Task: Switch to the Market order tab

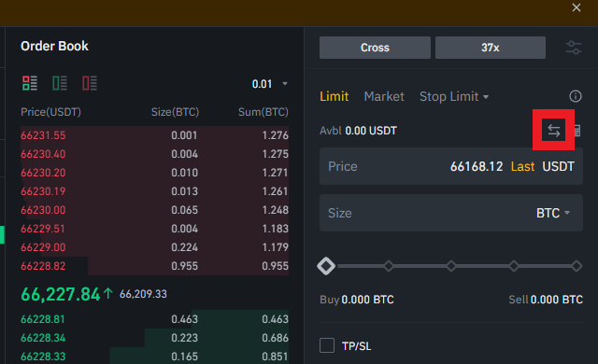Action: point(384,96)
